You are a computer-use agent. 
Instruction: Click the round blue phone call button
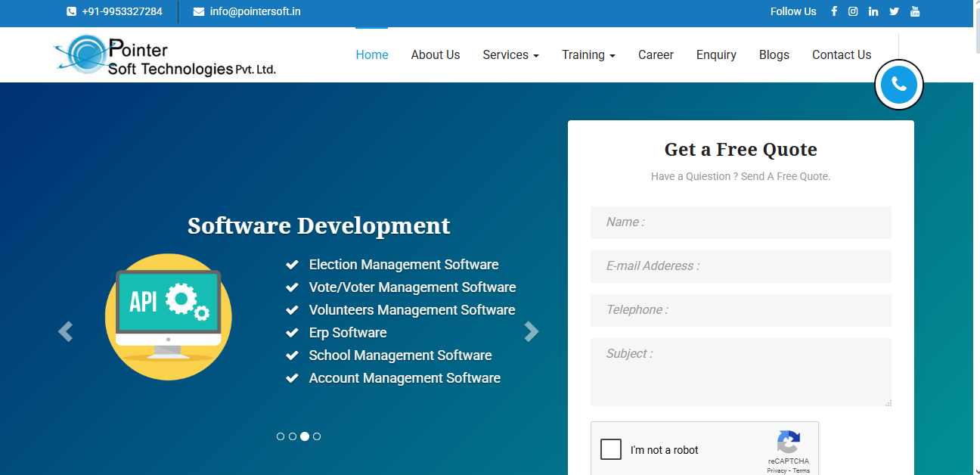(x=898, y=84)
